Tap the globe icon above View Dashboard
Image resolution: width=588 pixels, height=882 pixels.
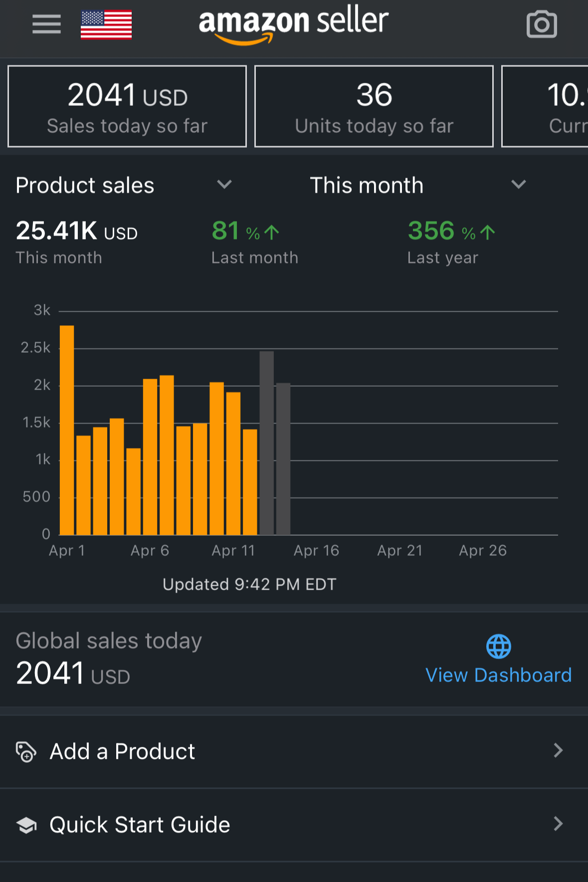tap(498, 647)
